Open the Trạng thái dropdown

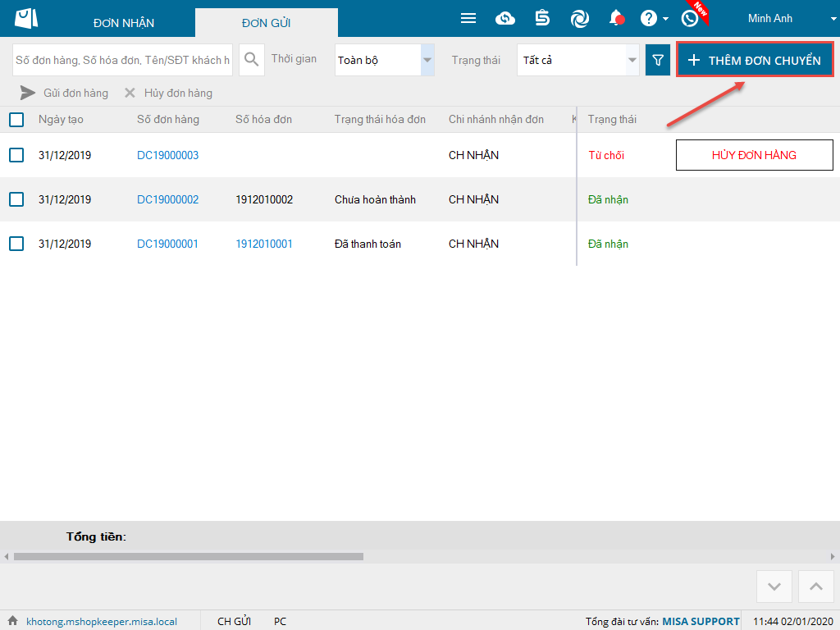tap(632, 60)
